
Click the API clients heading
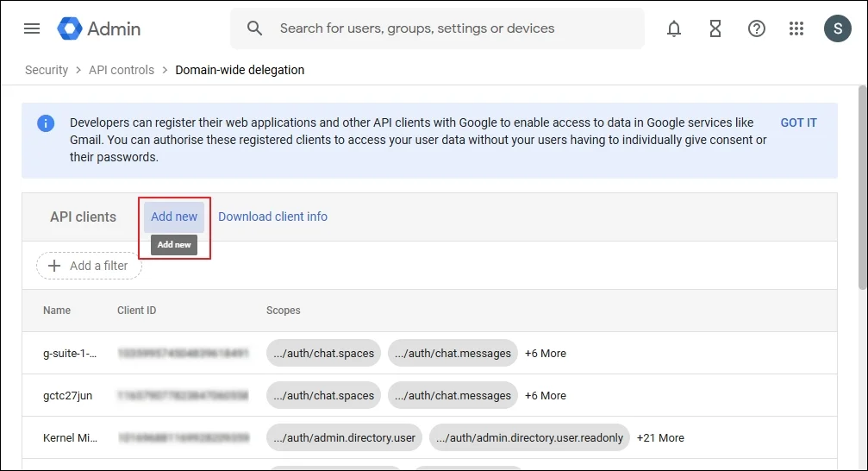(x=83, y=217)
